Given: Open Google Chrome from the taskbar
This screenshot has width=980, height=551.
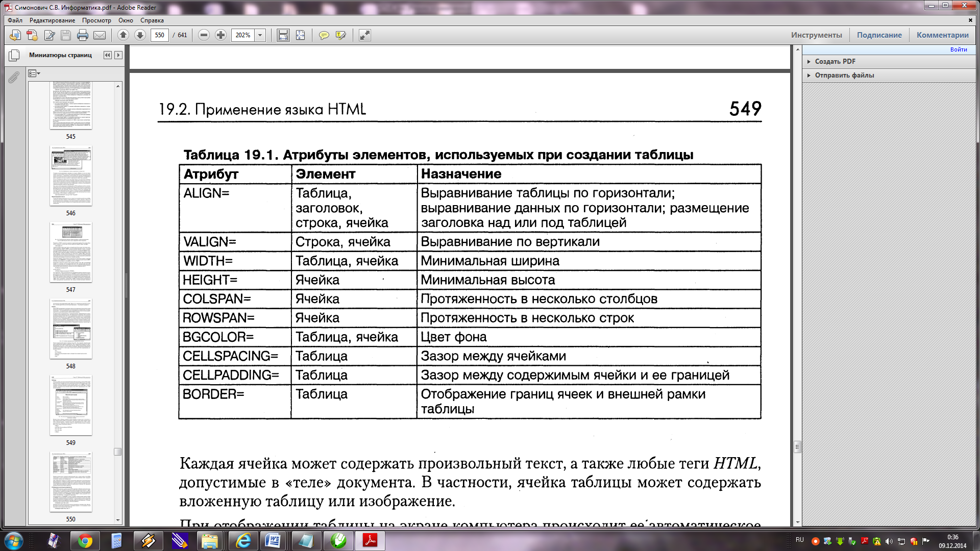Looking at the screenshot, I should [x=85, y=541].
